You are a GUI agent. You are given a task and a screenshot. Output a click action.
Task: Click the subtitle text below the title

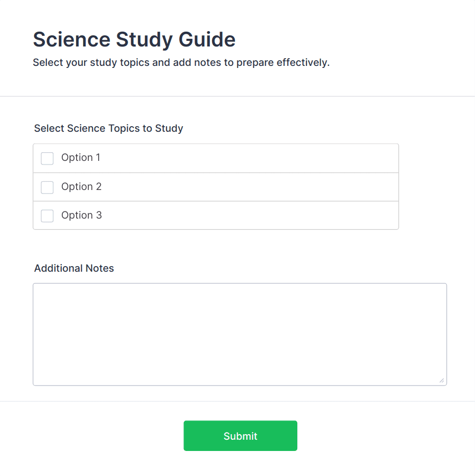point(181,62)
